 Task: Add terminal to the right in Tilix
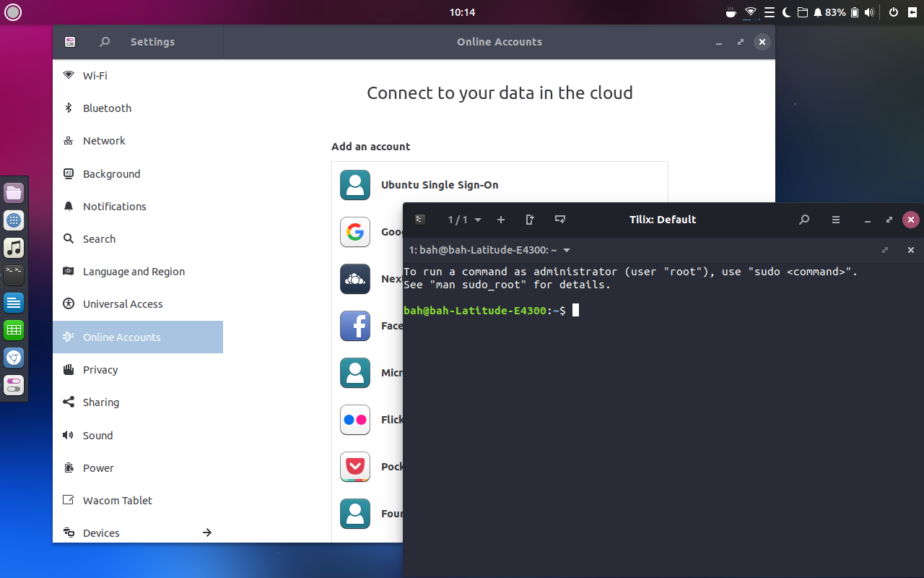pos(530,220)
